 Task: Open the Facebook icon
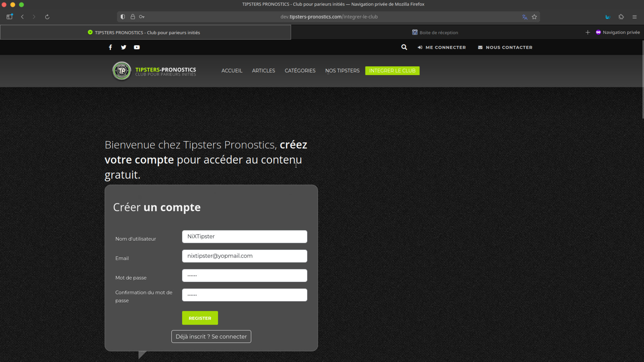pyautogui.click(x=110, y=47)
